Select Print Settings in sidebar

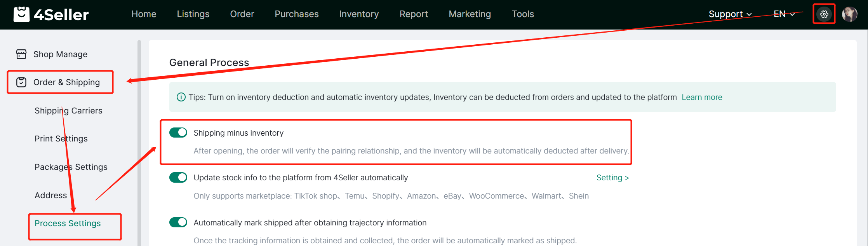(x=61, y=139)
